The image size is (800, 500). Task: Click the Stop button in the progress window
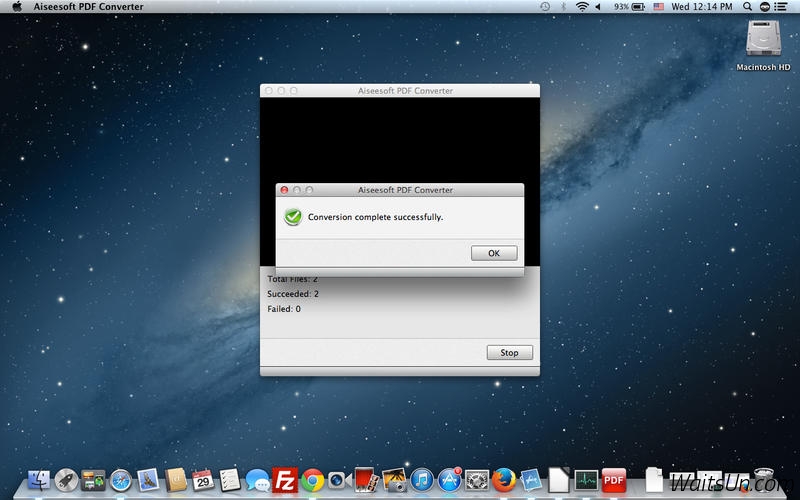(x=509, y=353)
